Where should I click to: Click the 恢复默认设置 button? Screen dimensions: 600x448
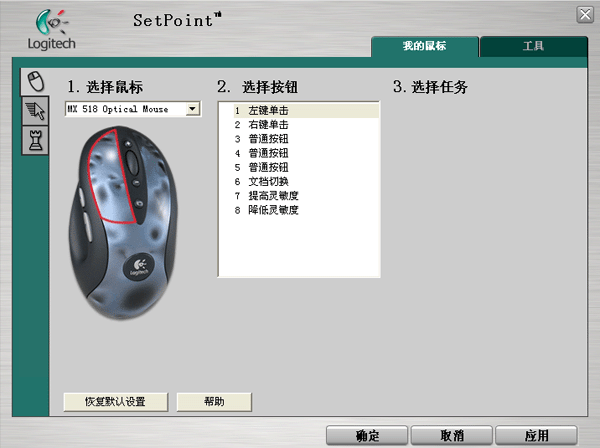tap(116, 402)
